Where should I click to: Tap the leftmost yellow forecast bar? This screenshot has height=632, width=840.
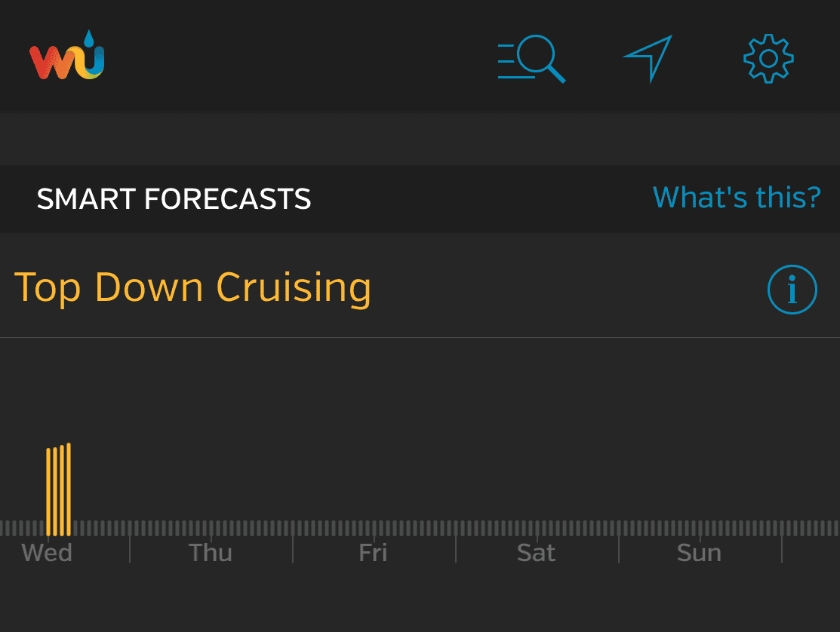[48, 492]
